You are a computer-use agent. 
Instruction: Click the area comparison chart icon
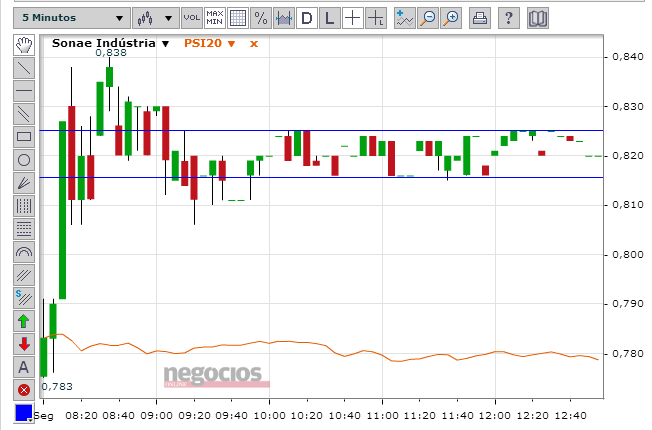pos(284,18)
